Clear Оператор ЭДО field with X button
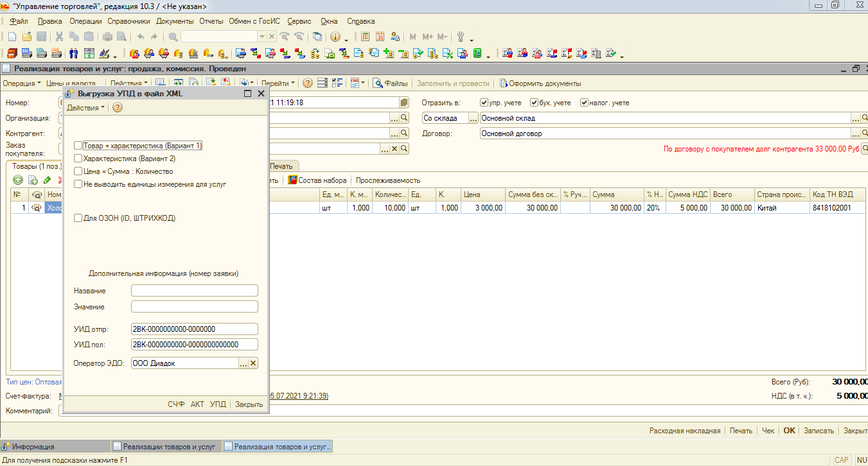Screen dimensions: 868x466 [x=253, y=363]
